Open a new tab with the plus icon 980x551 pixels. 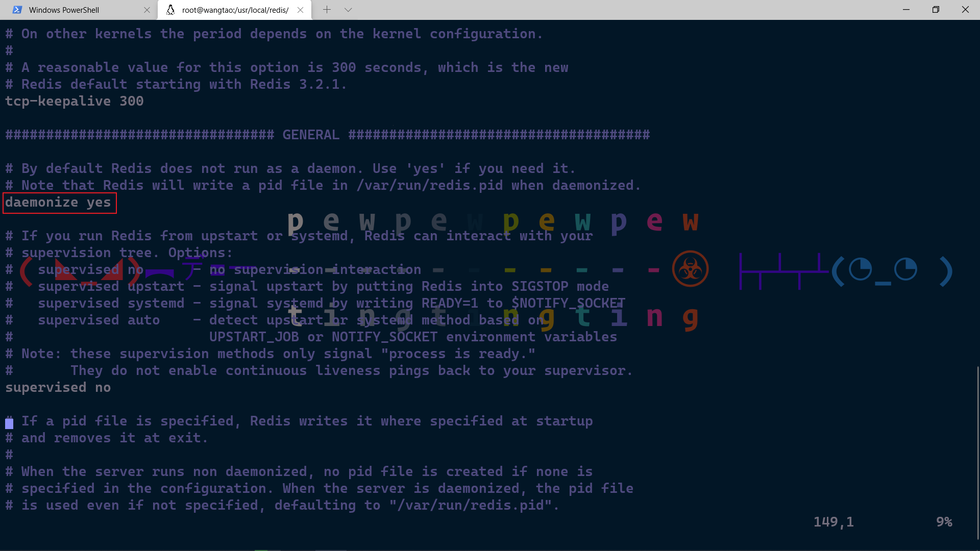tap(327, 10)
